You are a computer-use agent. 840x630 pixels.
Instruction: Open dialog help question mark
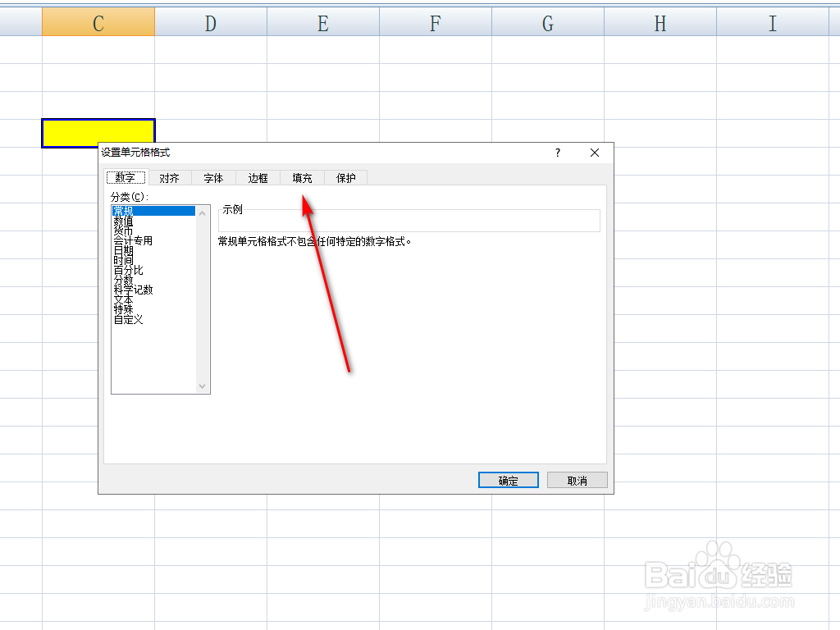coord(558,153)
